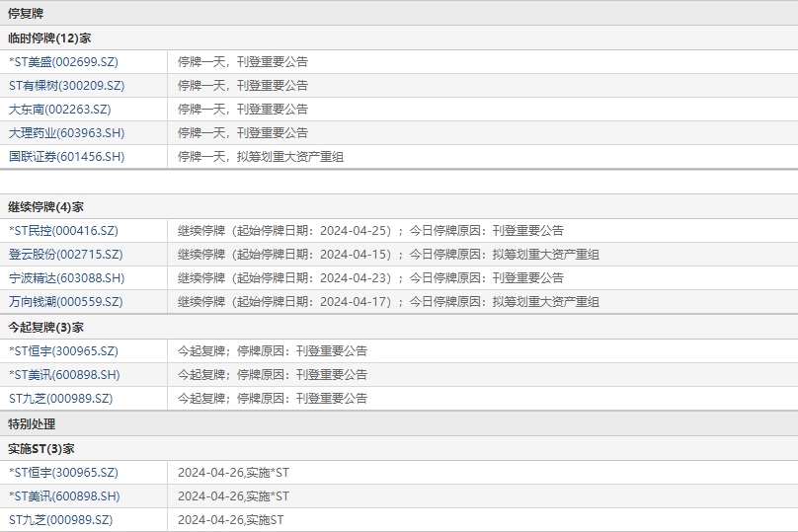Click the 临时停牌(12)家 section heading
This screenshot has width=798, height=532.
(x=49, y=38)
